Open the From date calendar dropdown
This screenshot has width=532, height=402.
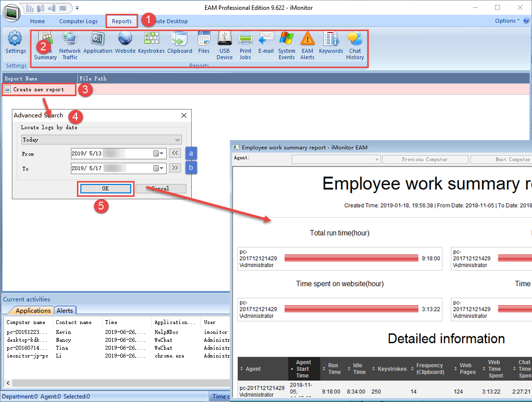click(x=158, y=153)
